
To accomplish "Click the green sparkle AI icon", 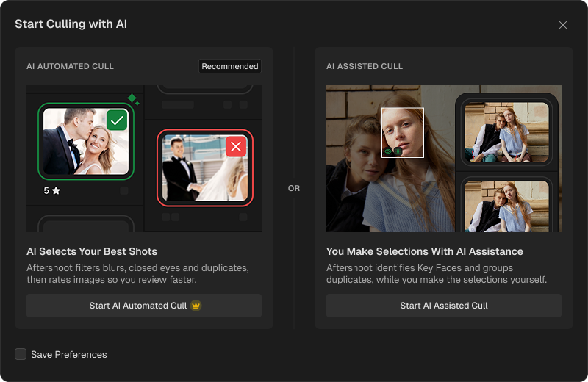I will [133, 99].
